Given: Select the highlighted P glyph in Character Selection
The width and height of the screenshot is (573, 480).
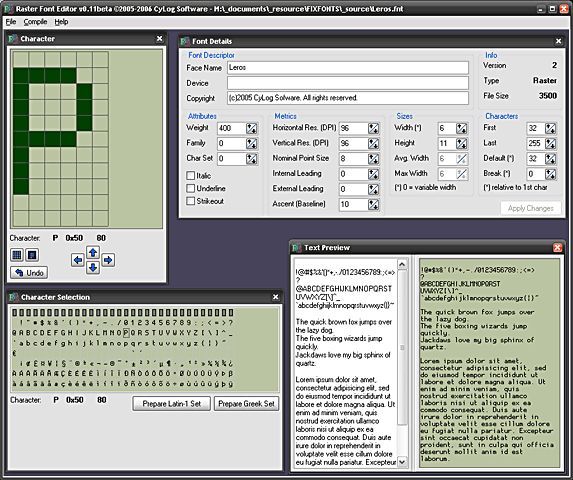Looking at the screenshot, I should (126, 333).
